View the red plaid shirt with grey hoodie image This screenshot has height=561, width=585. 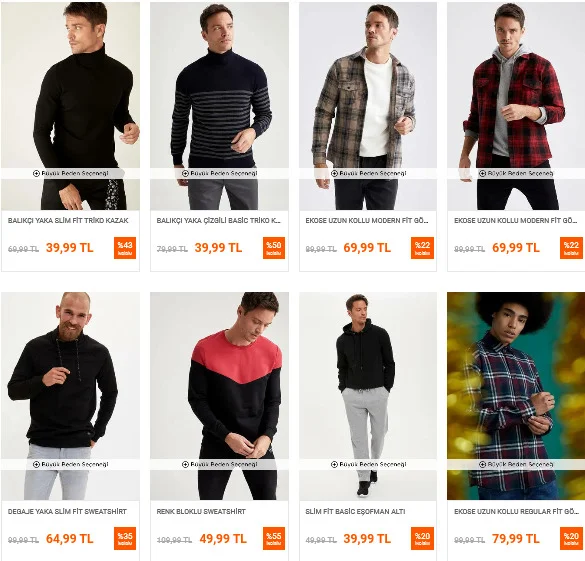click(516, 106)
